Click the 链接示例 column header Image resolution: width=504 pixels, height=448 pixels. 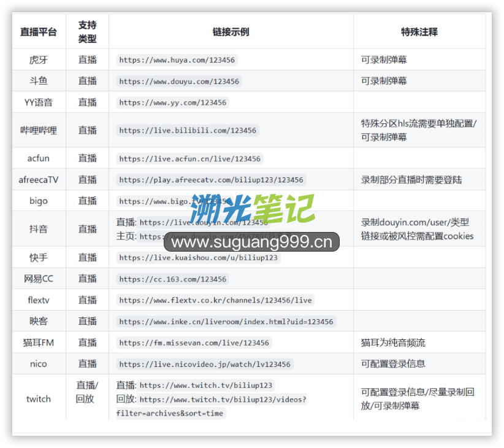231,32
